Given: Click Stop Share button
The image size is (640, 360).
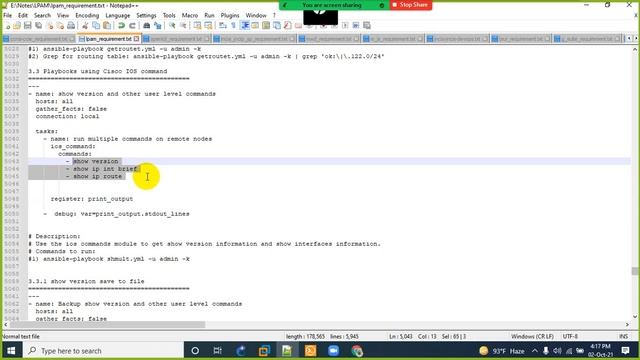Looking at the screenshot, I should click(x=410, y=5).
